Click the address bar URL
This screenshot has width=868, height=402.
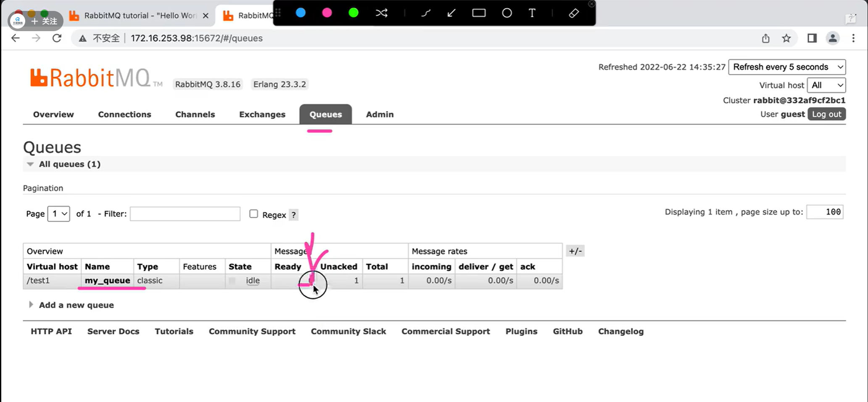[x=196, y=38]
